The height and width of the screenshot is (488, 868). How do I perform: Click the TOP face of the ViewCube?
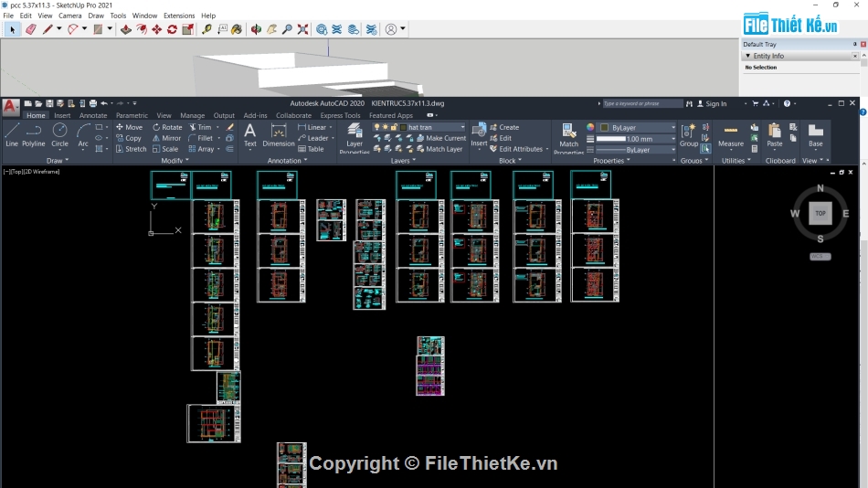click(x=820, y=213)
